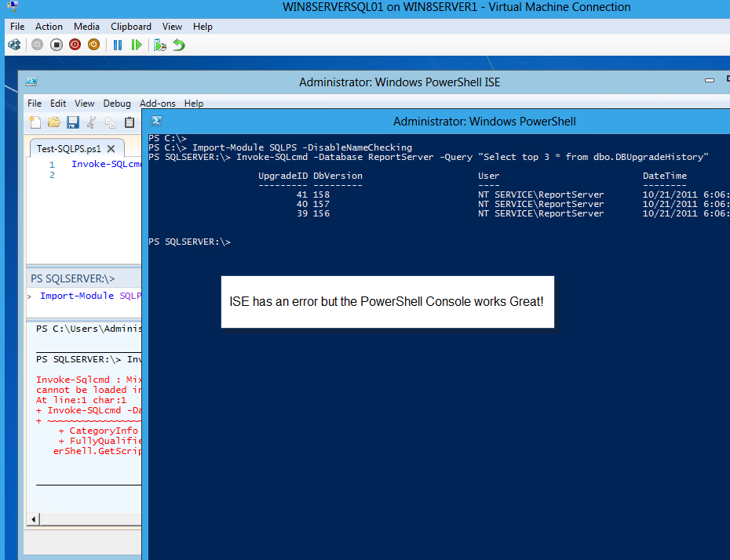
Task: Click the Ctrl+Alt+Delete icon in VM toolbar
Action: tap(14, 45)
